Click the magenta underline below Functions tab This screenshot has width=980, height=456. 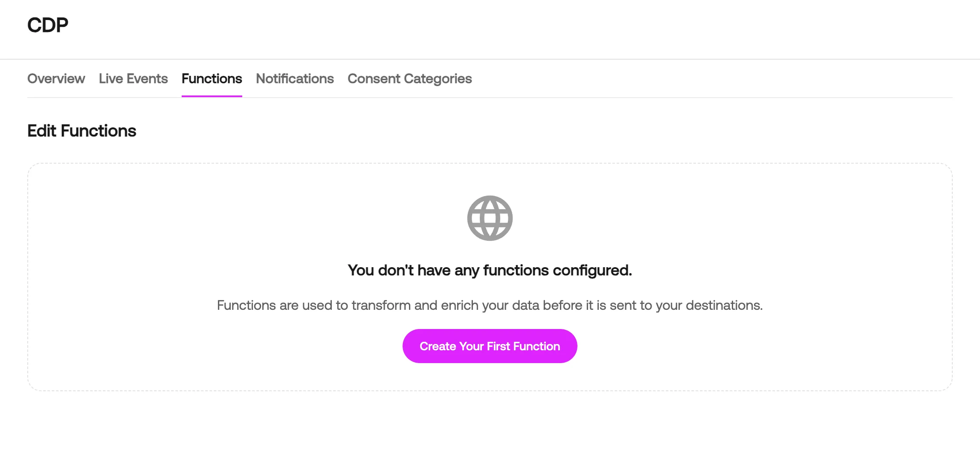(x=212, y=96)
